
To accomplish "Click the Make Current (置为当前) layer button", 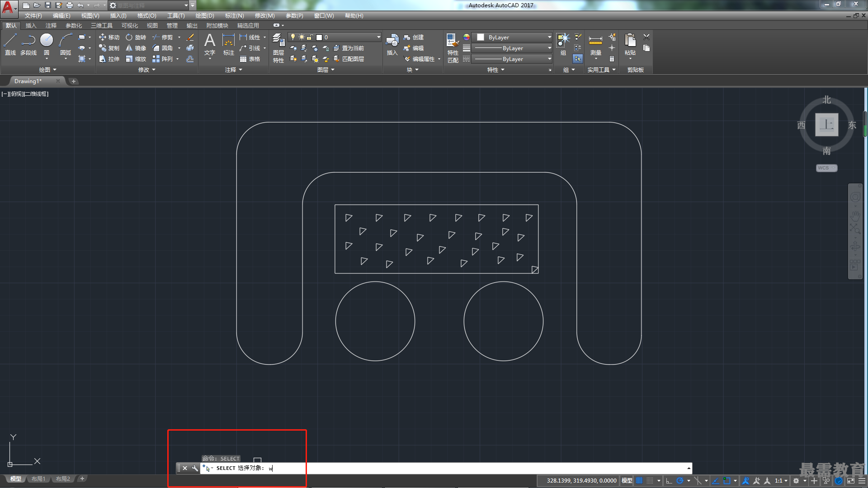I will tap(348, 48).
